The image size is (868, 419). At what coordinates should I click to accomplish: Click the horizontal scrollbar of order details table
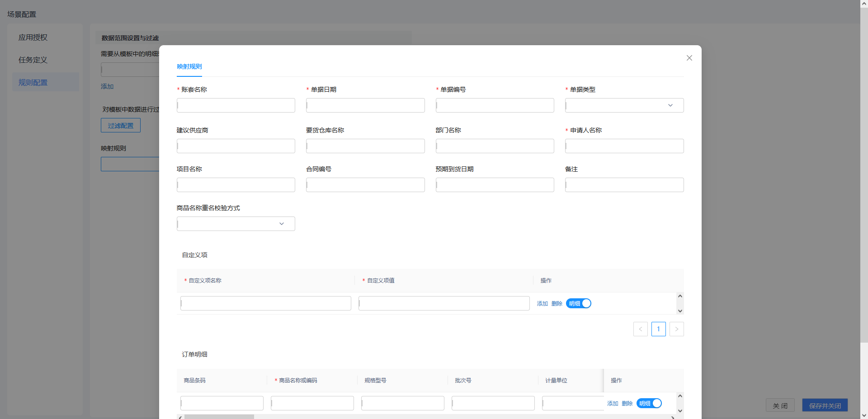pyautogui.click(x=219, y=417)
